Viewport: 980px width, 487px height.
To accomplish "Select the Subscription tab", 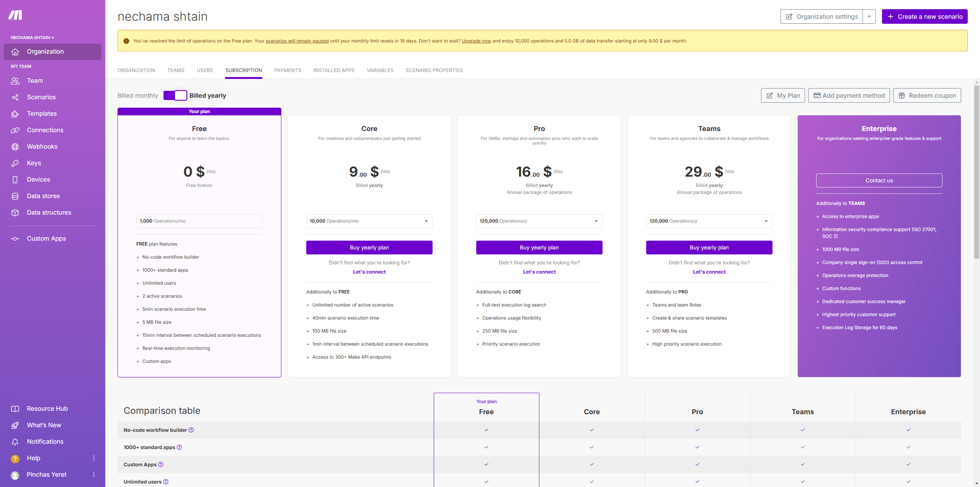I will pyautogui.click(x=244, y=71).
